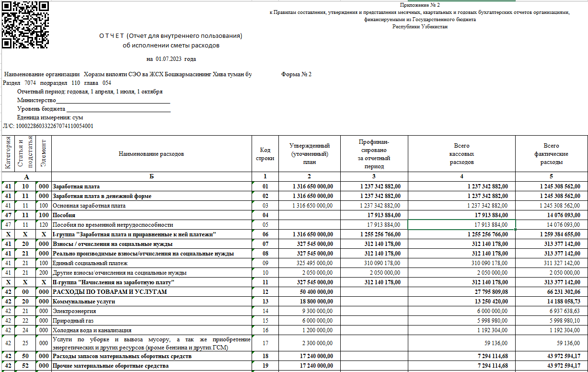
Task: Click the 'О Т Ч Е Т (Отчет для внутреннего пользования)' title
Action: click(171, 36)
